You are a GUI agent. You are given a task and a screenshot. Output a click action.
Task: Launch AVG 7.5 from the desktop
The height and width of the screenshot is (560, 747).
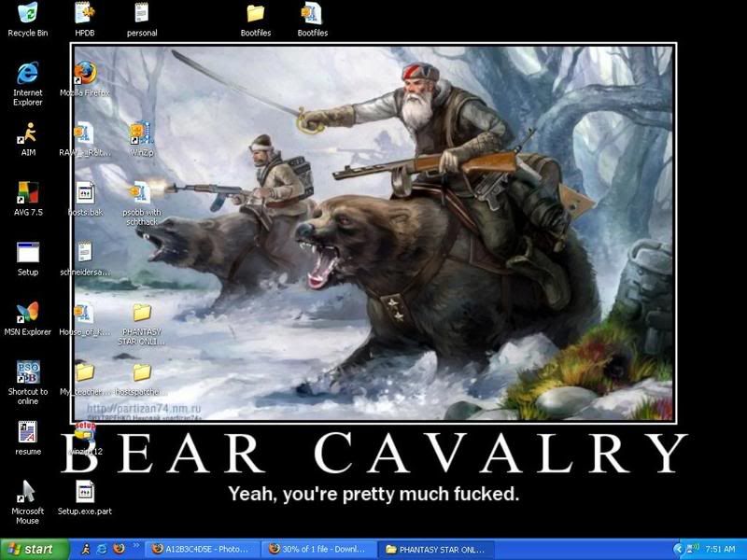[x=28, y=192]
